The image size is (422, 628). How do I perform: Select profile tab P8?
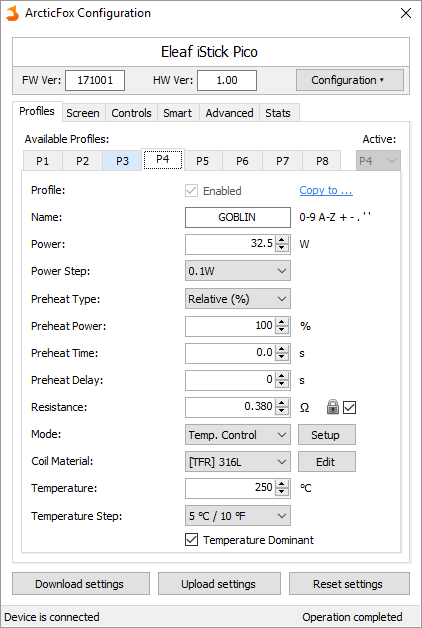point(322,161)
